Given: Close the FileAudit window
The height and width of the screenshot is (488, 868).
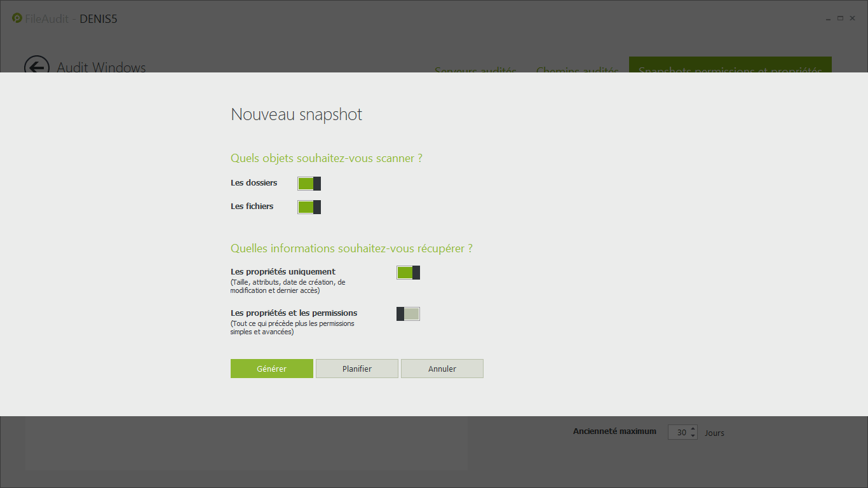Looking at the screenshot, I should point(852,18).
